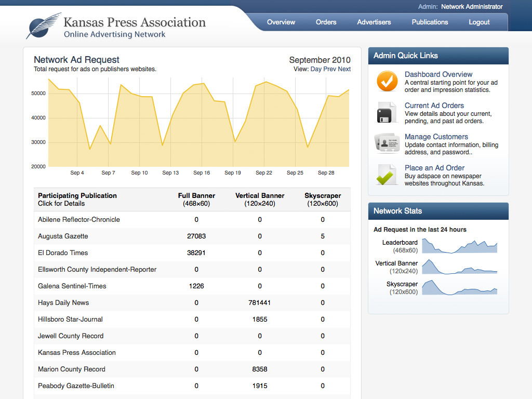Viewport: 532px width, 399px height.
Task: Click the Admin Quick Links panel header
Action: pyautogui.click(x=438, y=56)
